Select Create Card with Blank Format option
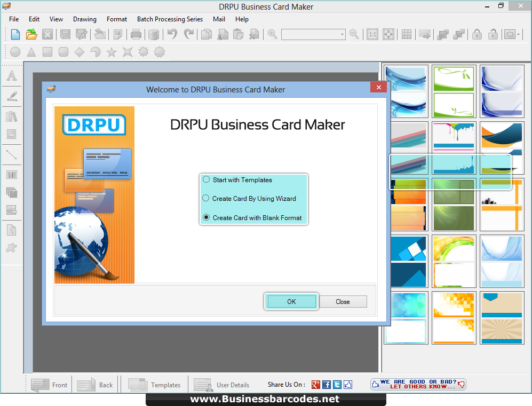Viewport: 532px width, 406px height. click(x=252, y=218)
